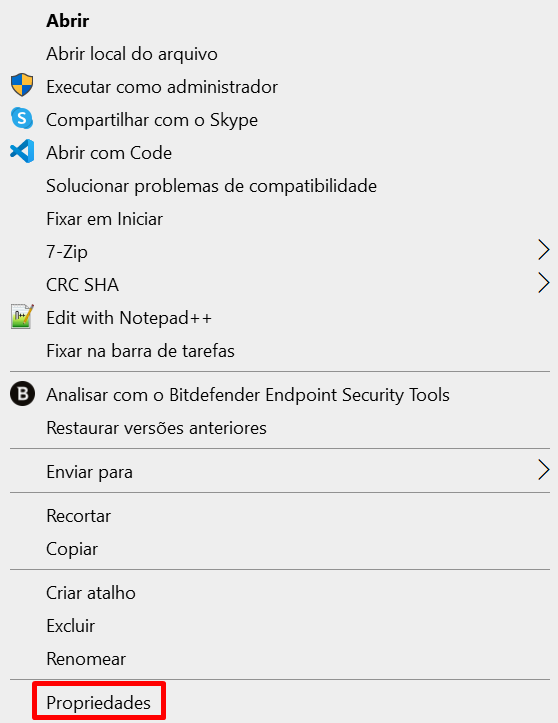Image resolution: width=558 pixels, height=723 pixels.
Task: Choose Fixar na barra de tarefas
Action: 141,351
